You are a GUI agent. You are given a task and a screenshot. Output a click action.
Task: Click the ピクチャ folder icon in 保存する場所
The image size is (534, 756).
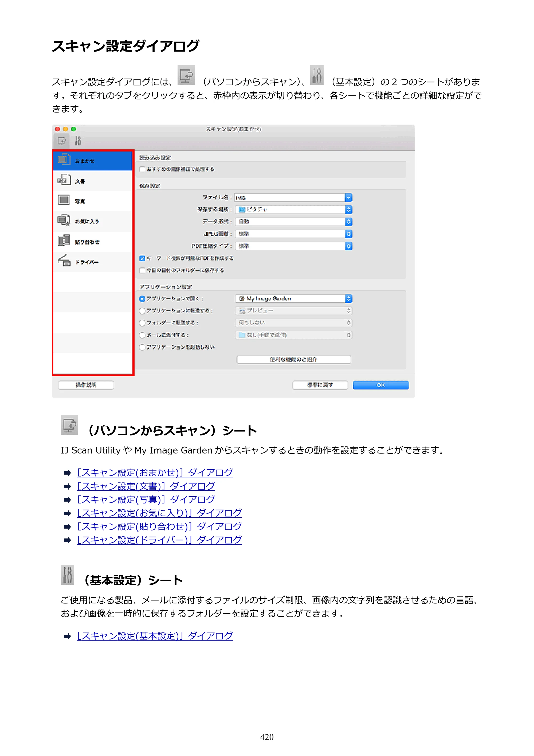pos(242,210)
